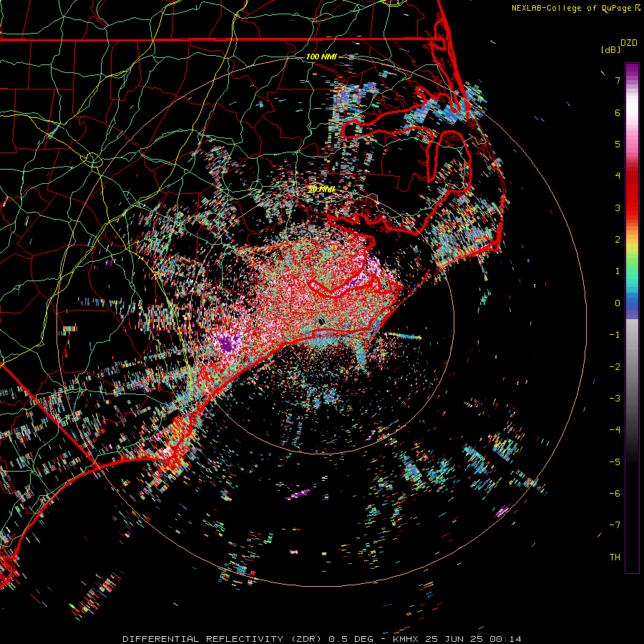Select the positive "4" value on dB scale

(618, 176)
